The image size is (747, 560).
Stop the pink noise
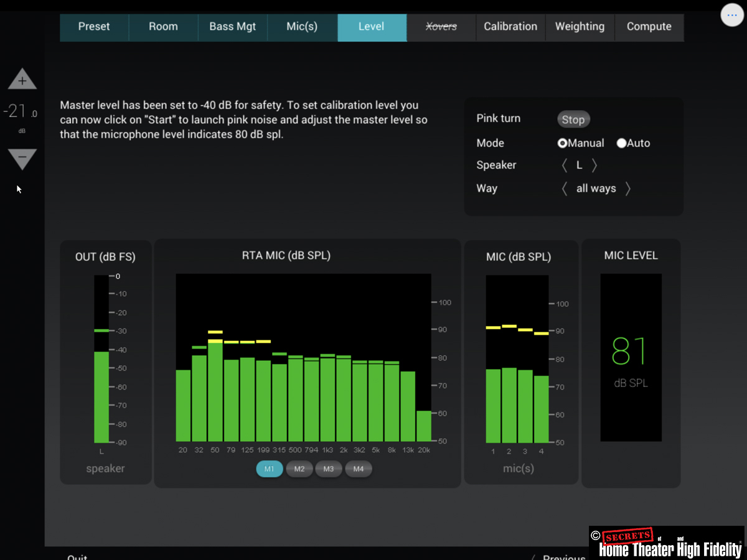(573, 119)
